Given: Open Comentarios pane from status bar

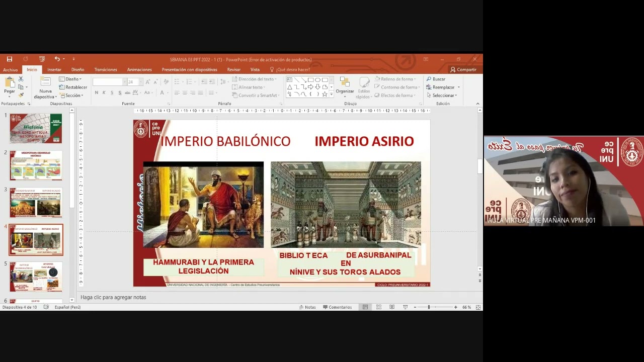Looking at the screenshot, I should (337, 307).
